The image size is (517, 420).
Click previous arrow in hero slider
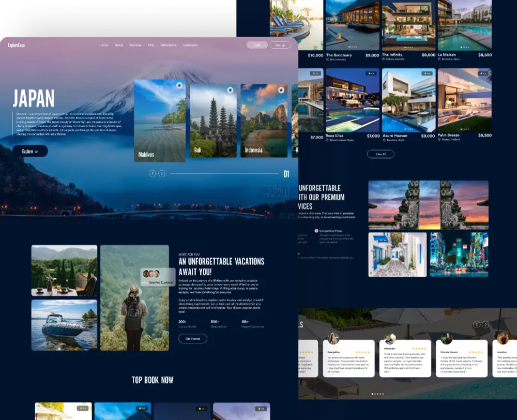[153, 173]
